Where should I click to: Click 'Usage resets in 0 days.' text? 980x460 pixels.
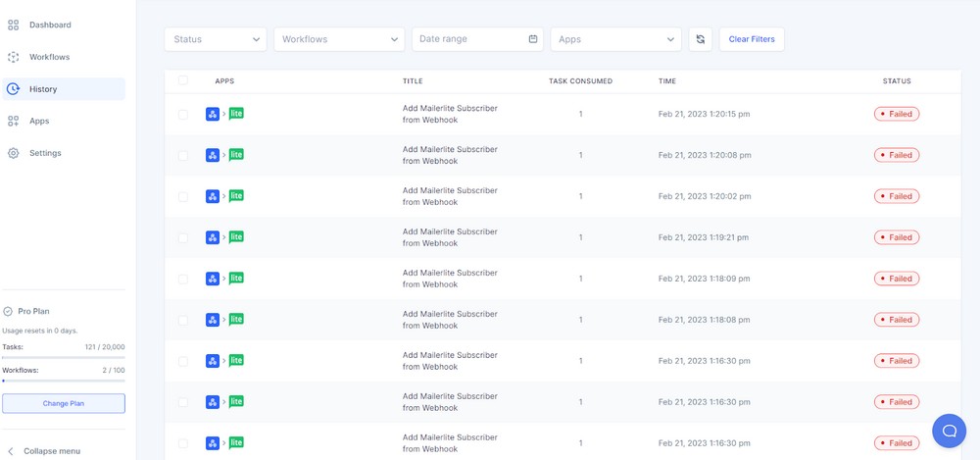(x=40, y=331)
